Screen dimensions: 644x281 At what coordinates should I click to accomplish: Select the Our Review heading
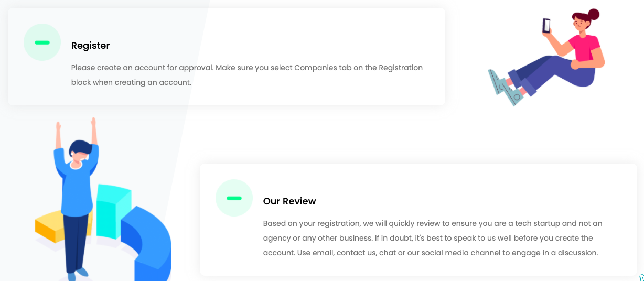(x=289, y=201)
